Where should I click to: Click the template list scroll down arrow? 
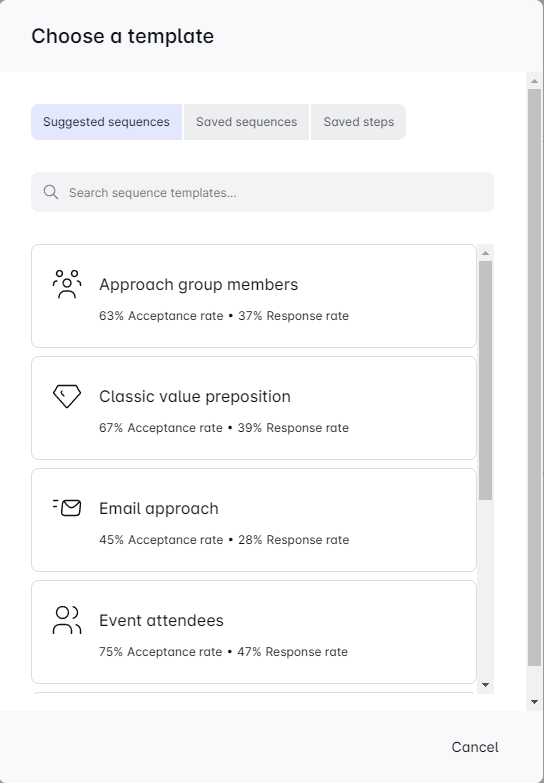pos(485,685)
